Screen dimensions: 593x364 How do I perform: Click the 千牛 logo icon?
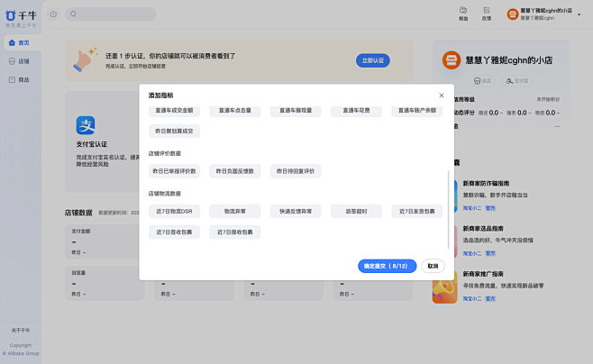[11, 16]
